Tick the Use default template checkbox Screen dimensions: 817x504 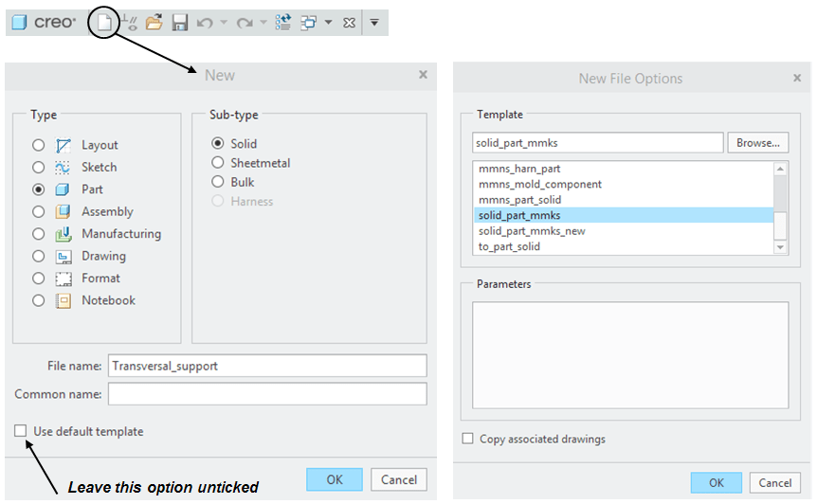point(21,432)
